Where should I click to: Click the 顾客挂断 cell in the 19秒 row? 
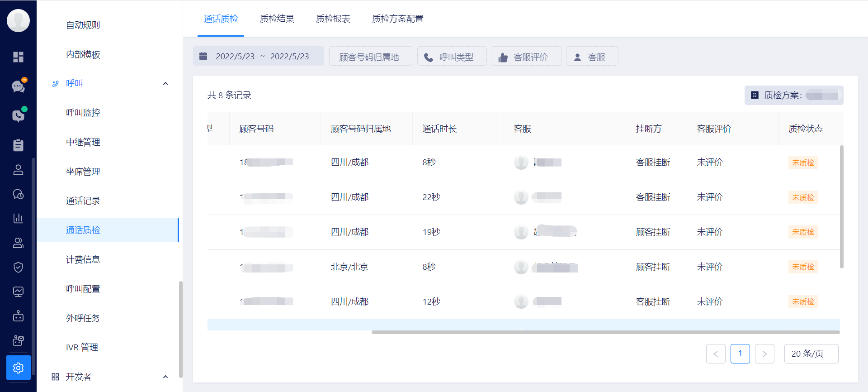click(x=653, y=232)
